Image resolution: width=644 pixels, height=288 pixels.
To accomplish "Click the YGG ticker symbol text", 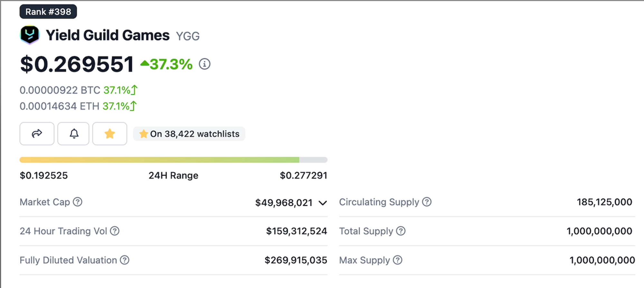I will pyautogui.click(x=188, y=36).
